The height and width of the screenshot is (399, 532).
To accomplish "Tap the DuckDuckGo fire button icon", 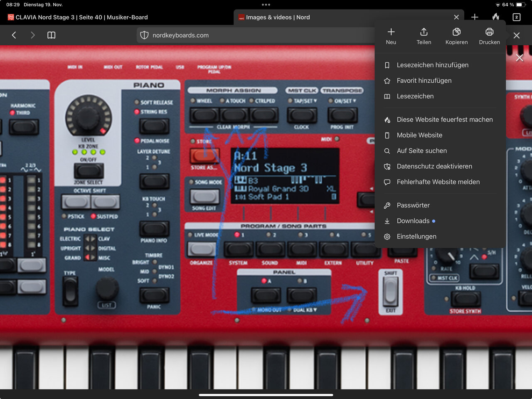I will [495, 17].
